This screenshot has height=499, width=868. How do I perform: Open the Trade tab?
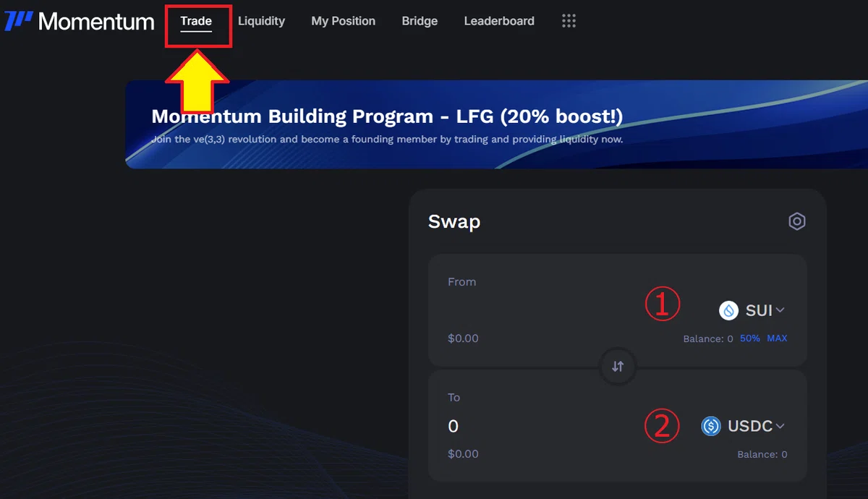pyautogui.click(x=196, y=21)
